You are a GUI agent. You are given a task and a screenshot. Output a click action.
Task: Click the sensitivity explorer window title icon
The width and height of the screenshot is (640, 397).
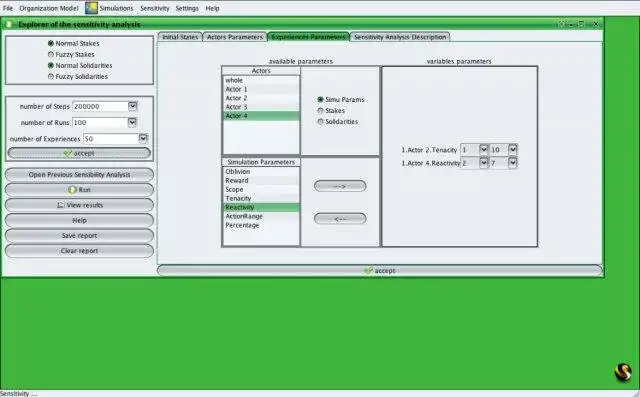[9, 24]
